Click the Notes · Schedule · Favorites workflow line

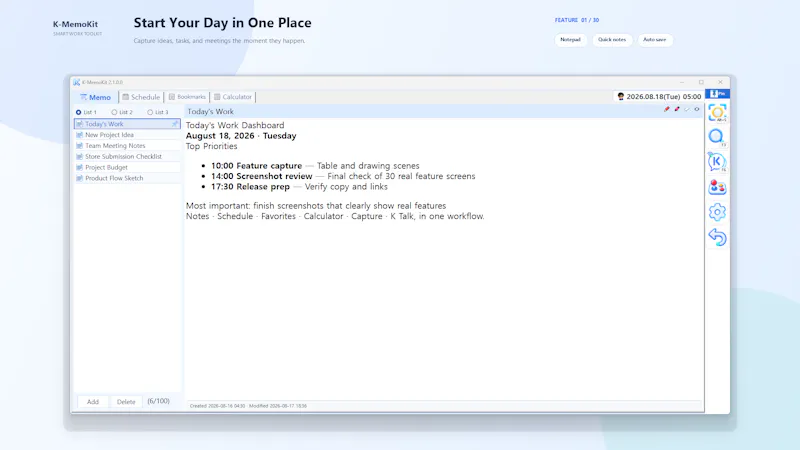pyautogui.click(x=335, y=216)
